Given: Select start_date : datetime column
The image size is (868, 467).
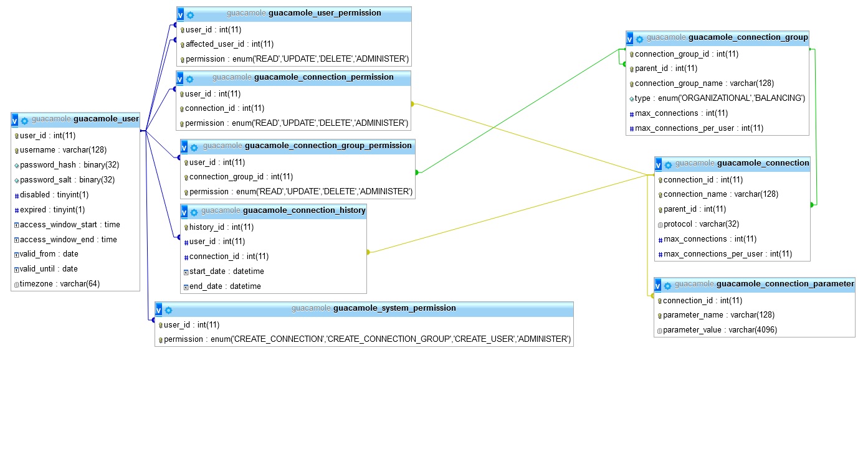Looking at the screenshot, I should (274, 271).
